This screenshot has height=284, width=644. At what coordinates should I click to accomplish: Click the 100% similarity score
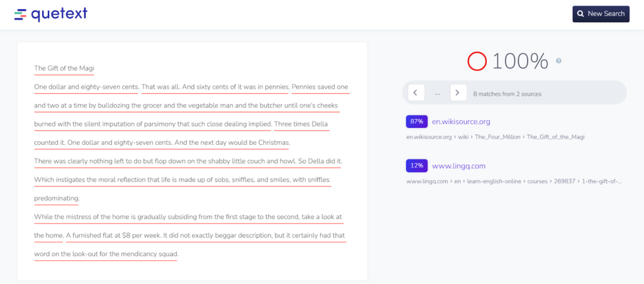point(520,62)
